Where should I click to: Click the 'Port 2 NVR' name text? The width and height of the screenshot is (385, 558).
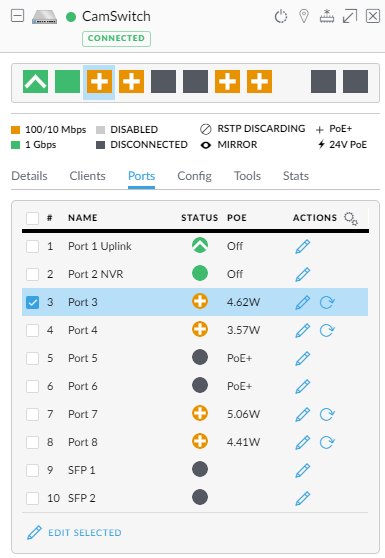click(x=96, y=274)
